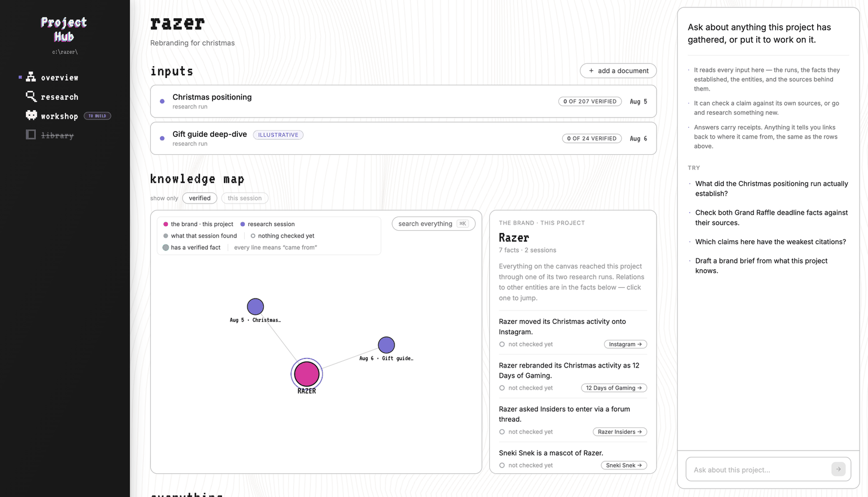Viewport: 868px width, 497px height.
Task: Toggle the this session filter pill
Action: (245, 198)
